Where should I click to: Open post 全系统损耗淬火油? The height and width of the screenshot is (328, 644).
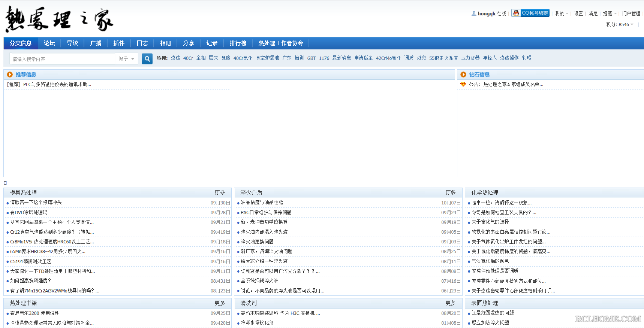coord(259,281)
